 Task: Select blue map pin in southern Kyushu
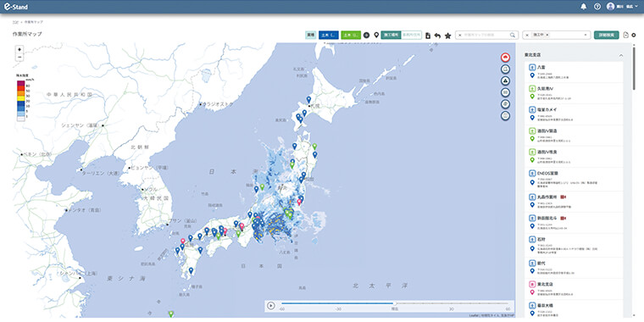point(191,270)
